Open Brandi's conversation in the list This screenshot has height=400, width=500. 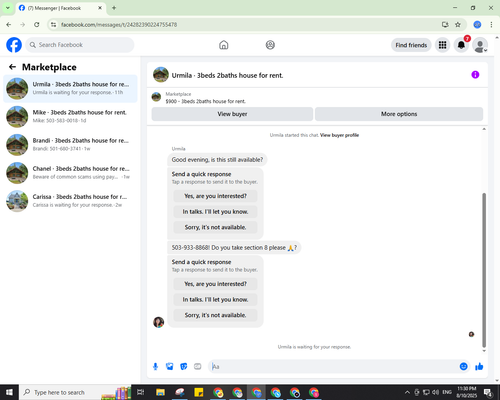point(70,145)
